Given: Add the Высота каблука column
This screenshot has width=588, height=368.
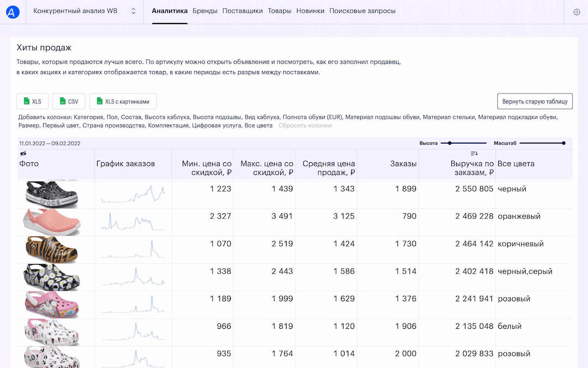Looking at the screenshot, I should [167, 118].
